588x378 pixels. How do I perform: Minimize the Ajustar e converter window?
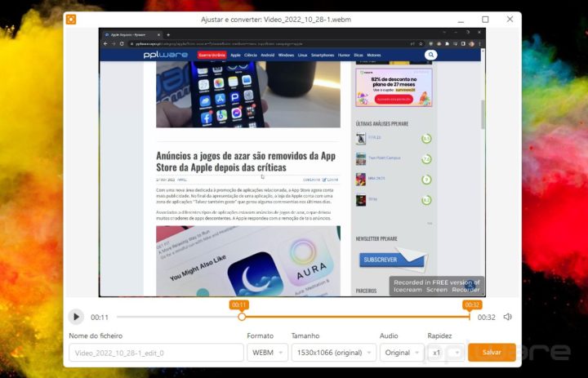coord(461,22)
